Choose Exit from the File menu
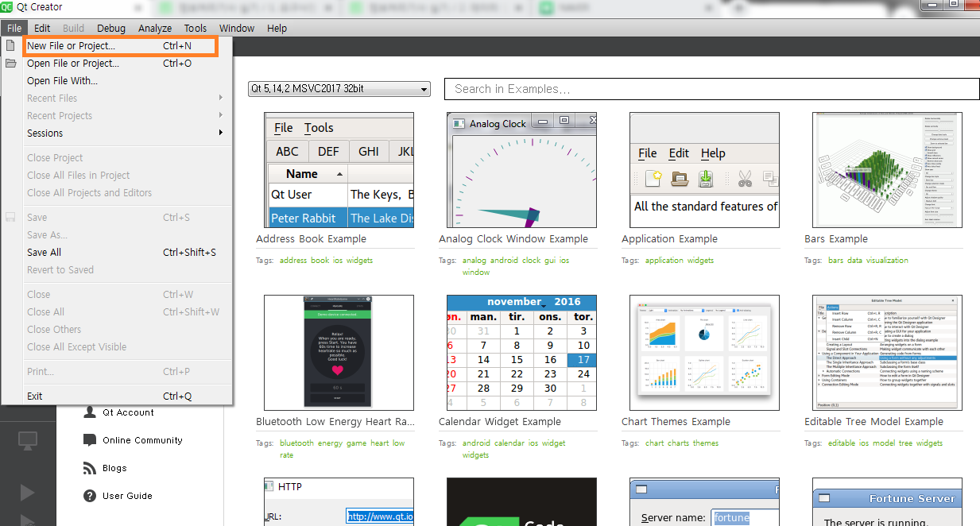 coord(117,396)
